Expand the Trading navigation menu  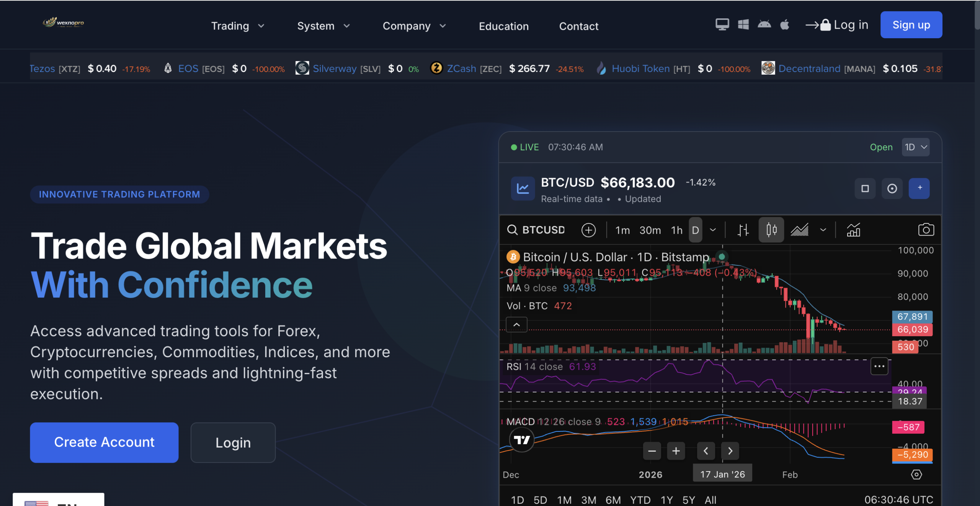(x=237, y=26)
